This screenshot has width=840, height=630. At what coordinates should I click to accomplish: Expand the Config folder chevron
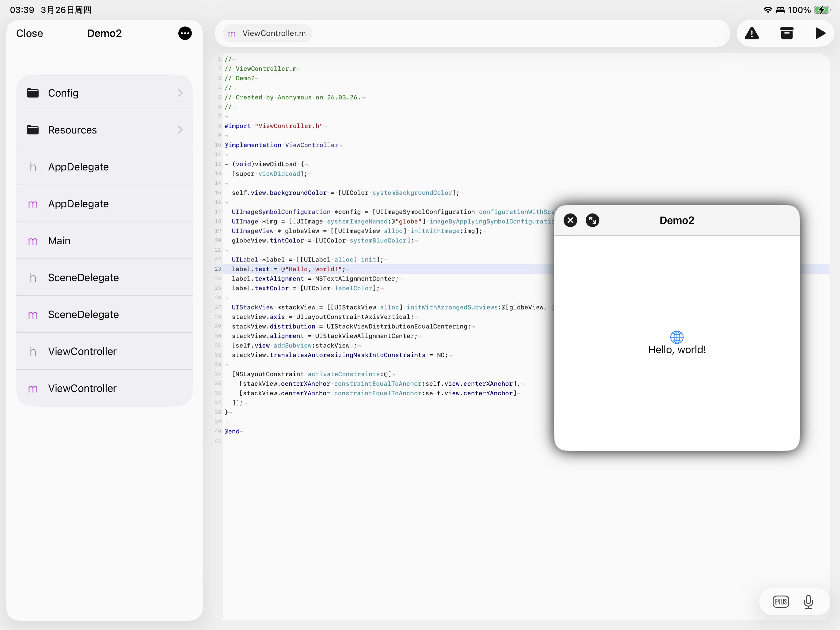coord(180,93)
